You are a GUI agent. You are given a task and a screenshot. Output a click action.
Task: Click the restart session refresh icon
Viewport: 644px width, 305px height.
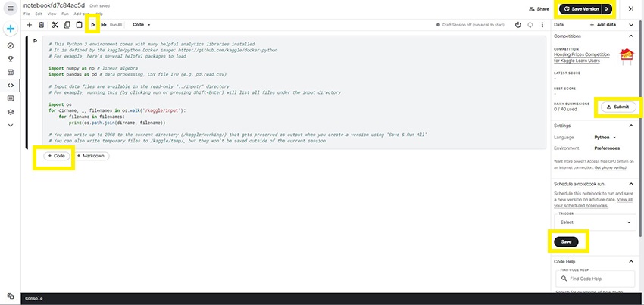coord(530,25)
